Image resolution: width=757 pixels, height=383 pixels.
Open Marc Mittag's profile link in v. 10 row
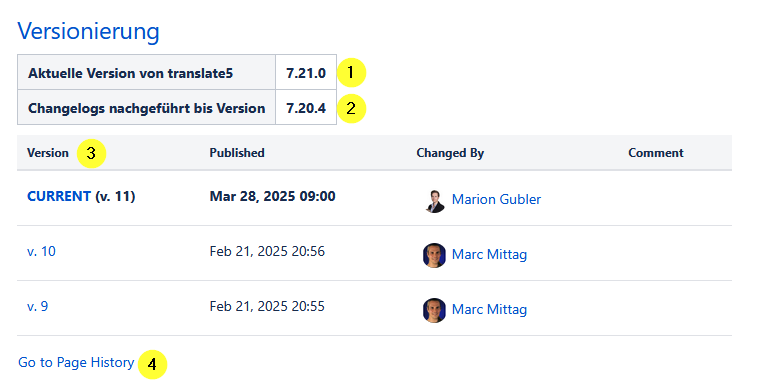489,254
